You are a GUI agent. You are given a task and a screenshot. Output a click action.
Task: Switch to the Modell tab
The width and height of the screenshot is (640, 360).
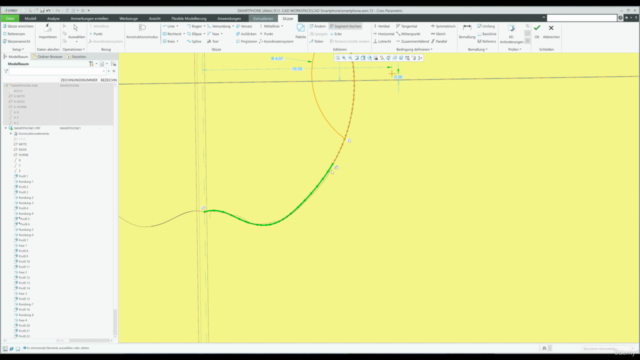click(x=30, y=18)
